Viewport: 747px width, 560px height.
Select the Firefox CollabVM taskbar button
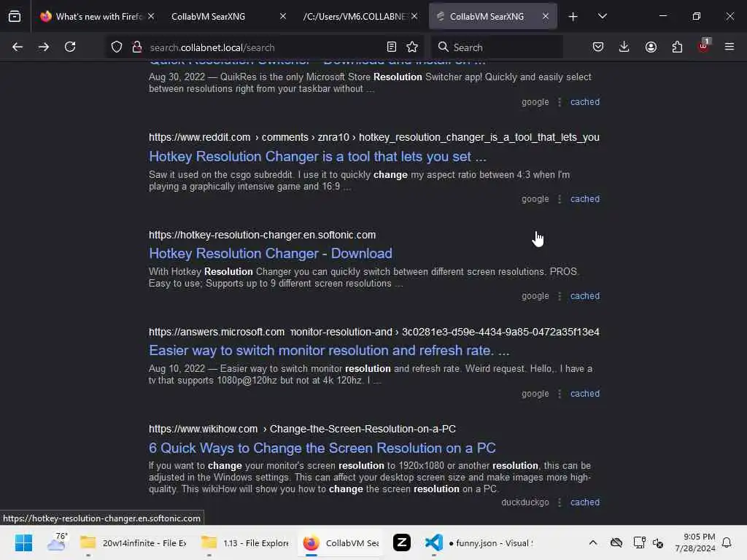coord(341,542)
